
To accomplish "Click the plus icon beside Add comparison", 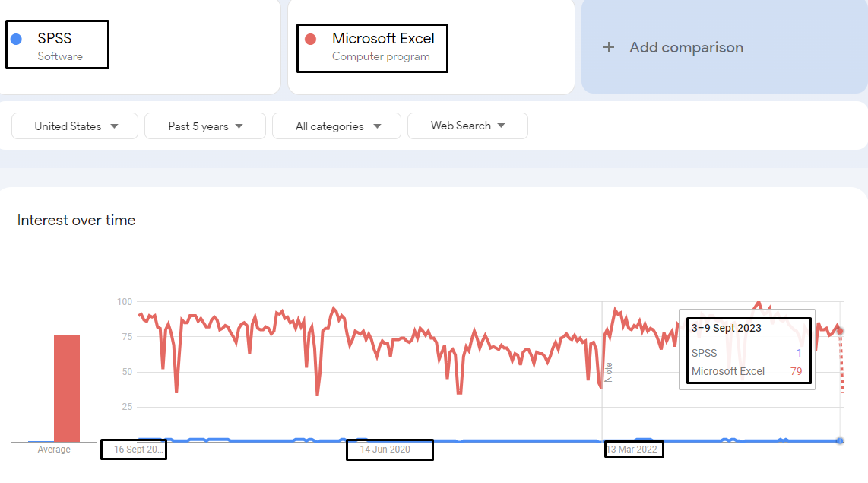I will (x=608, y=48).
